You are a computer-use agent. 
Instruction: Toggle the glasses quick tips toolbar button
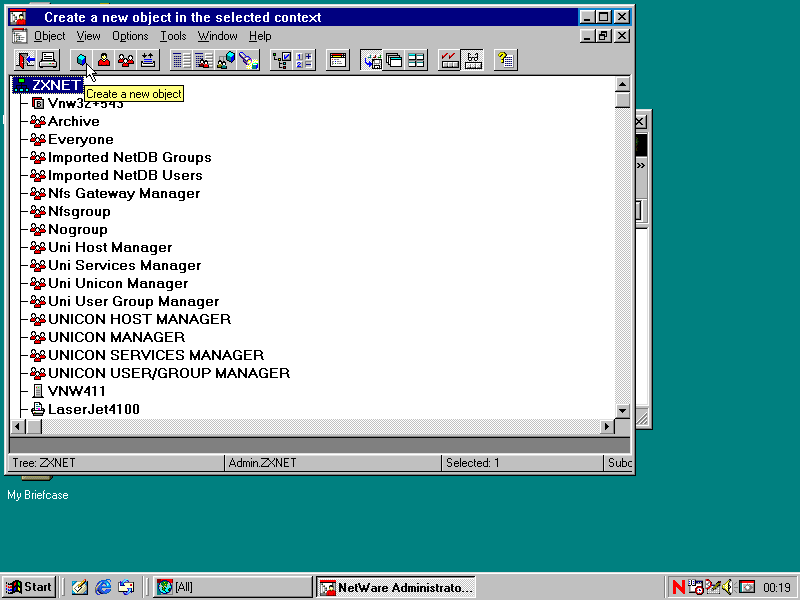point(472,60)
